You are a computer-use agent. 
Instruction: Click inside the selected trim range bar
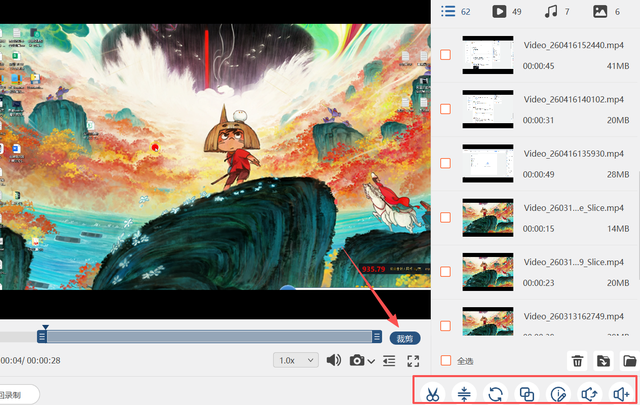pyautogui.click(x=209, y=337)
